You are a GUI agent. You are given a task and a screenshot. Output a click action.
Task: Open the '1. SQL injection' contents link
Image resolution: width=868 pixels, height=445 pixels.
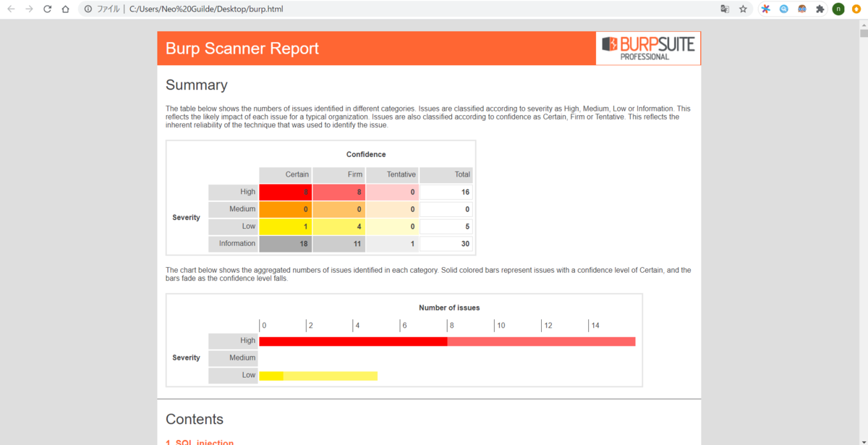tap(200, 442)
